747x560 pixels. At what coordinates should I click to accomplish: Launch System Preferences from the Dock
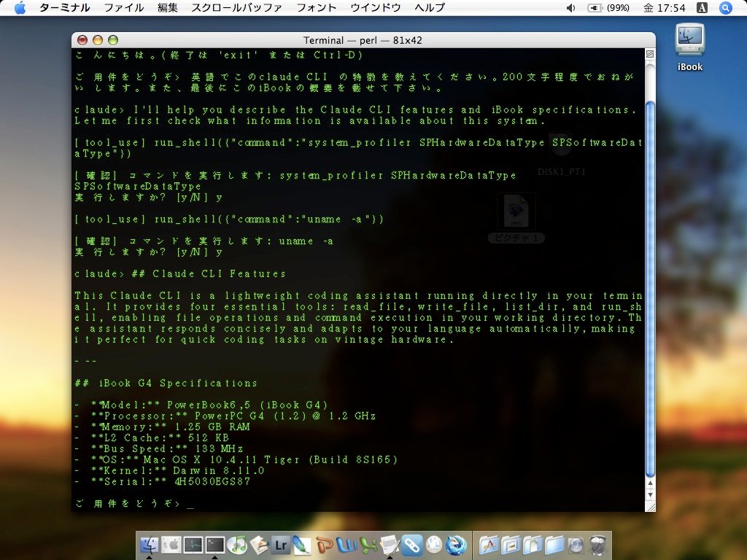pos(171,545)
